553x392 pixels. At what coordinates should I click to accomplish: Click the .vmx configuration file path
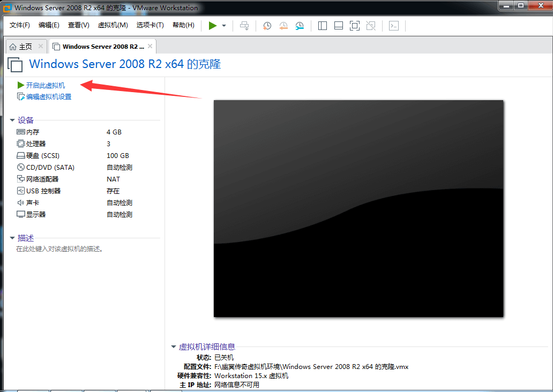[311, 367]
